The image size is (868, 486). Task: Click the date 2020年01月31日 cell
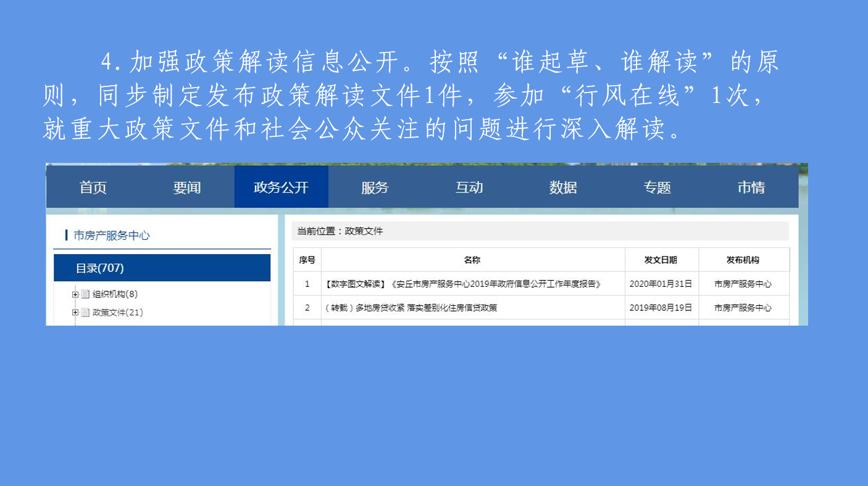[x=661, y=284]
